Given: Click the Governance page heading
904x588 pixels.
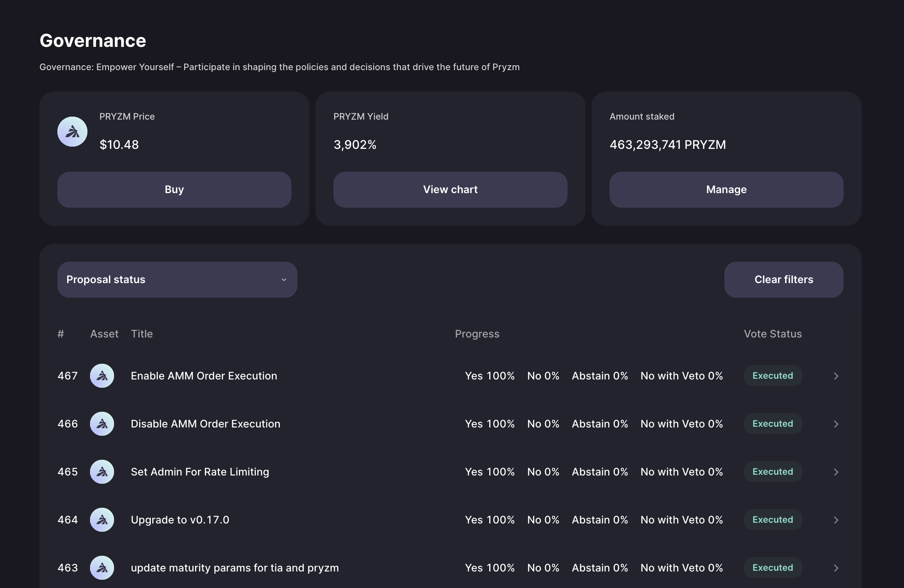Looking at the screenshot, I should (x=93, y=40).
